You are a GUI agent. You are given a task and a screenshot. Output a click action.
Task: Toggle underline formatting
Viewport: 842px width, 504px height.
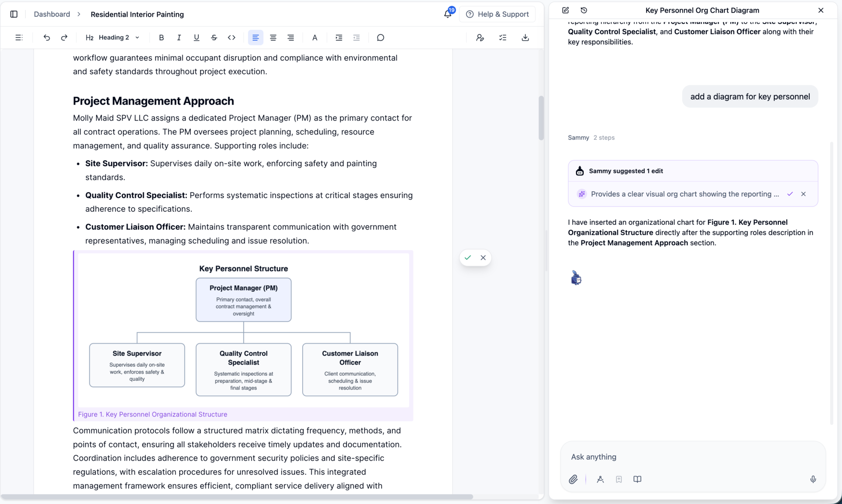(x=196, y=37)
